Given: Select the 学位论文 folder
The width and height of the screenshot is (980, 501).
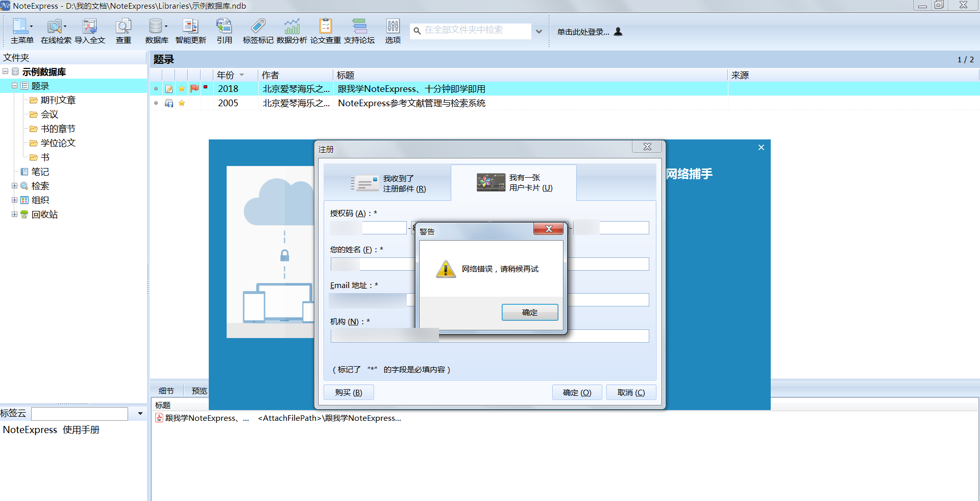Looking at the screenshot, I should (x=58, y=143).
